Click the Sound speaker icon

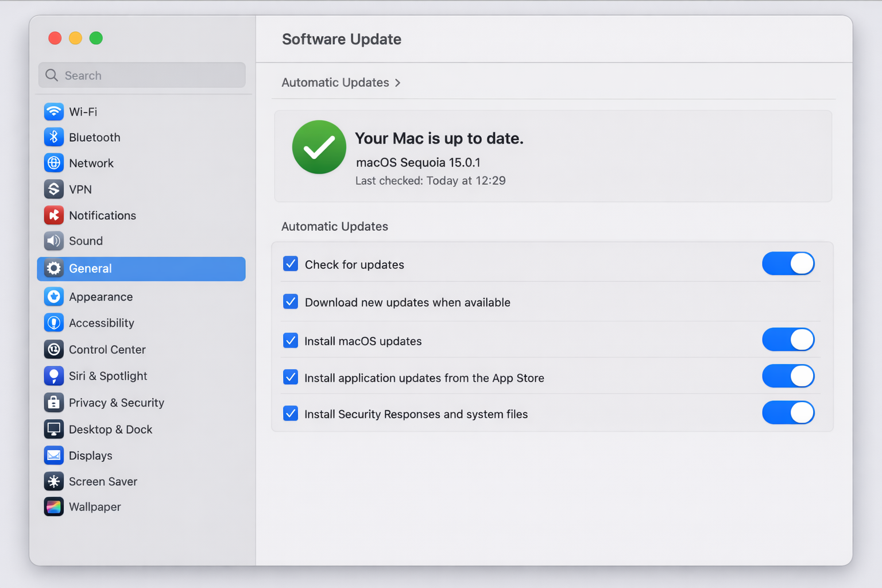54,241
